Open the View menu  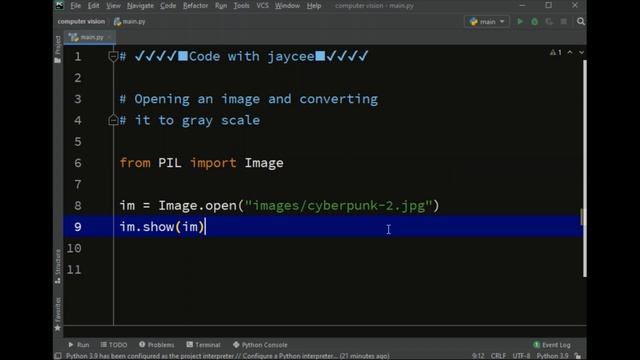(x=113, y=6)
